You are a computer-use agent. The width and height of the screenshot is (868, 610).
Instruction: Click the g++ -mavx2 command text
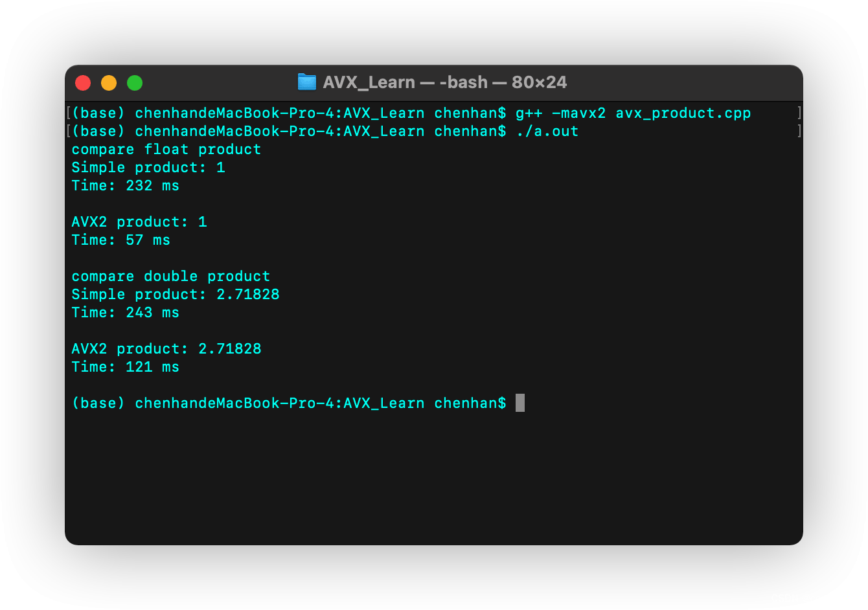coord(561,113)
